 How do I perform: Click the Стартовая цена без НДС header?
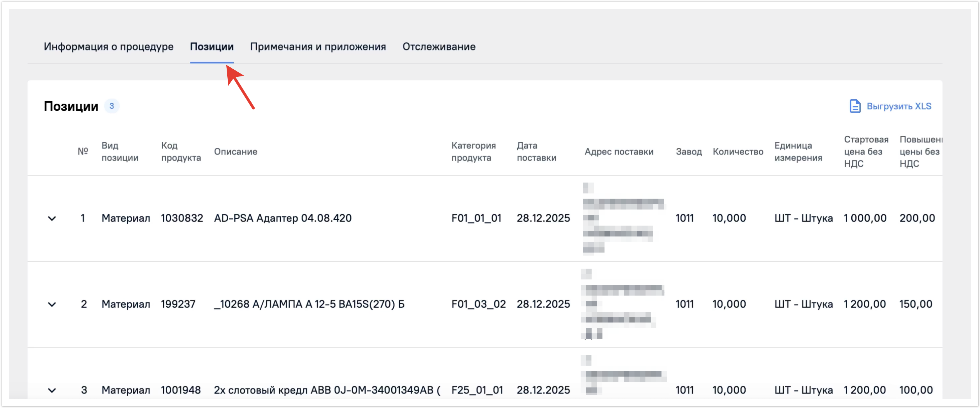pos(866,151)
